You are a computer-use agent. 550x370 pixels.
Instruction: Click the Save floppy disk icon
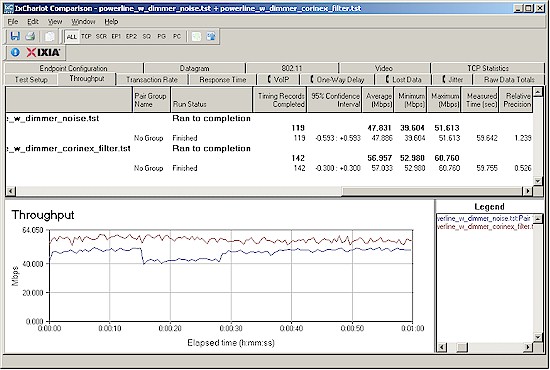15,36
